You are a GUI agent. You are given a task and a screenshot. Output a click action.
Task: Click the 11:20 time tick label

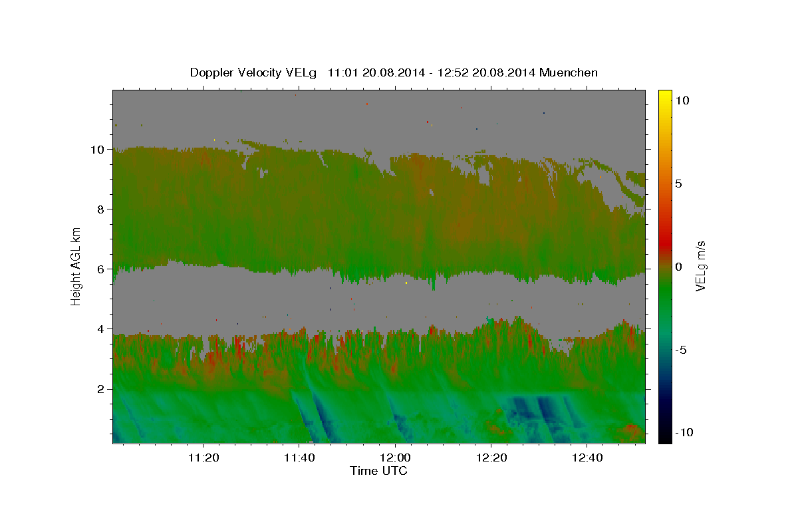[x=203, y=458]
